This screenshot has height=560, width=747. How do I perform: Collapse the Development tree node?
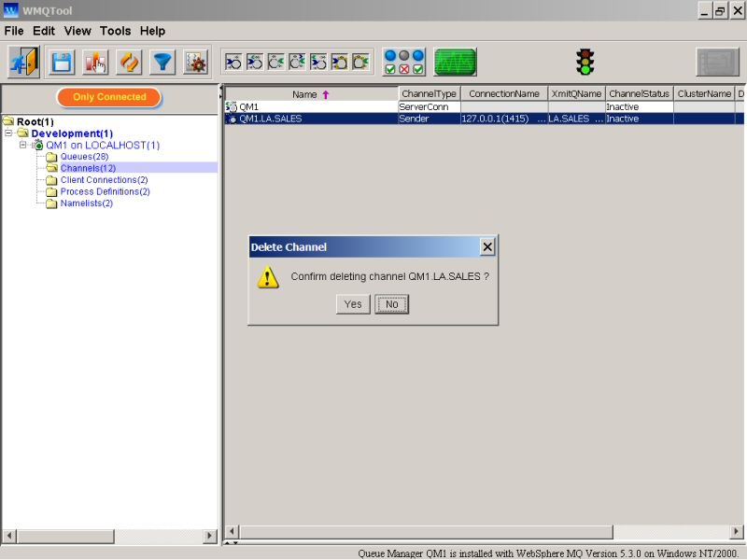pos(8,133)
